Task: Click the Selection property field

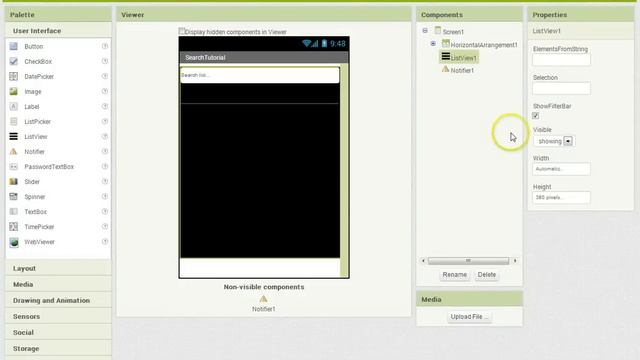Action: point(561,89)
